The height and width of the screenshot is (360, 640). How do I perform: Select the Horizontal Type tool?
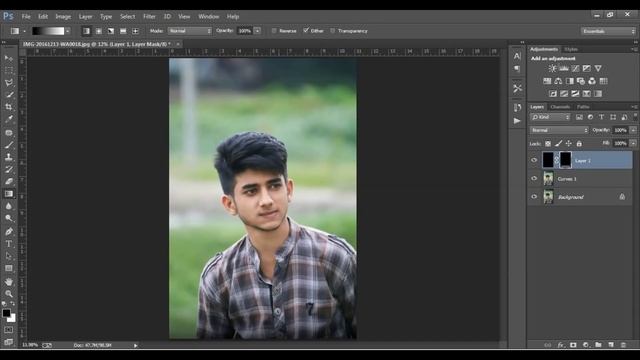click(9, 244)
